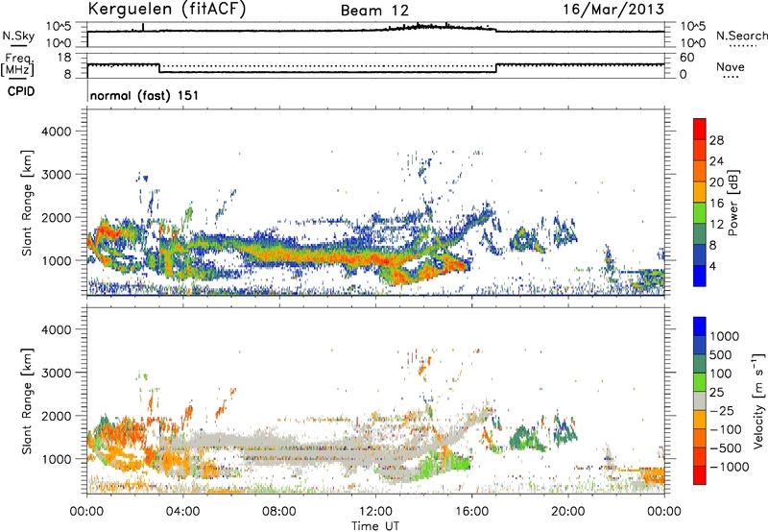768x532 pixels.
Task: Click the frequency step-down at 03:00
Action: [x=159, y=68]
